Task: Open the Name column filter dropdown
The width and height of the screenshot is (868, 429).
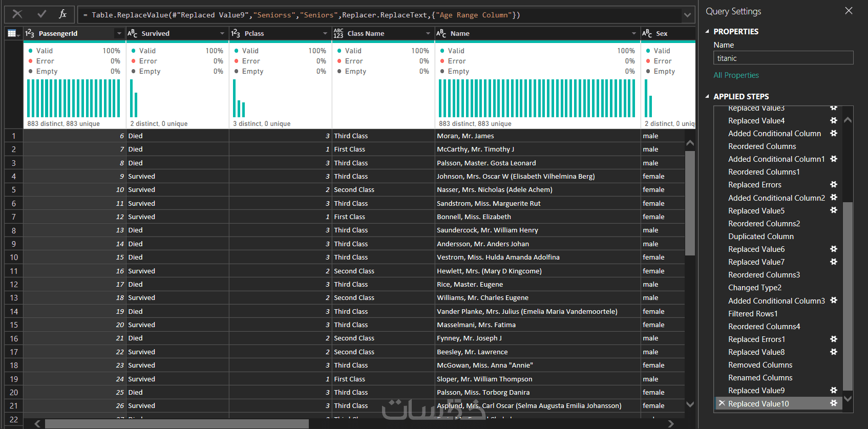Action: [x=634, y=33]
